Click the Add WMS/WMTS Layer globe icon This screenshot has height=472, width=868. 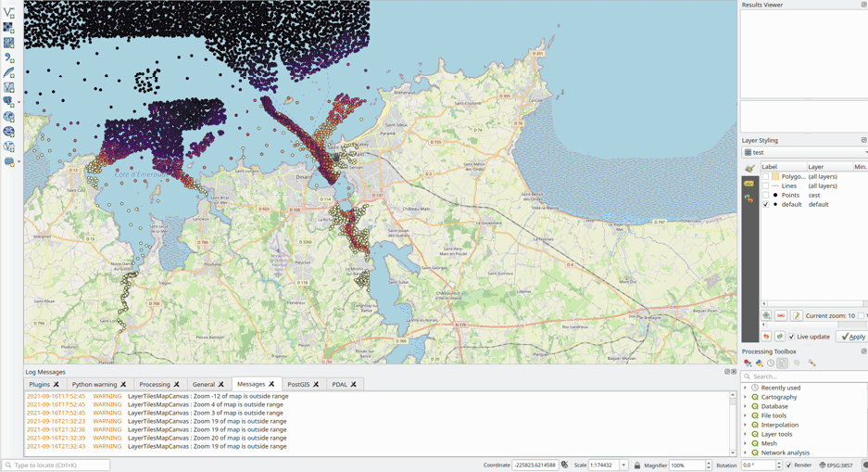(9, 116)
